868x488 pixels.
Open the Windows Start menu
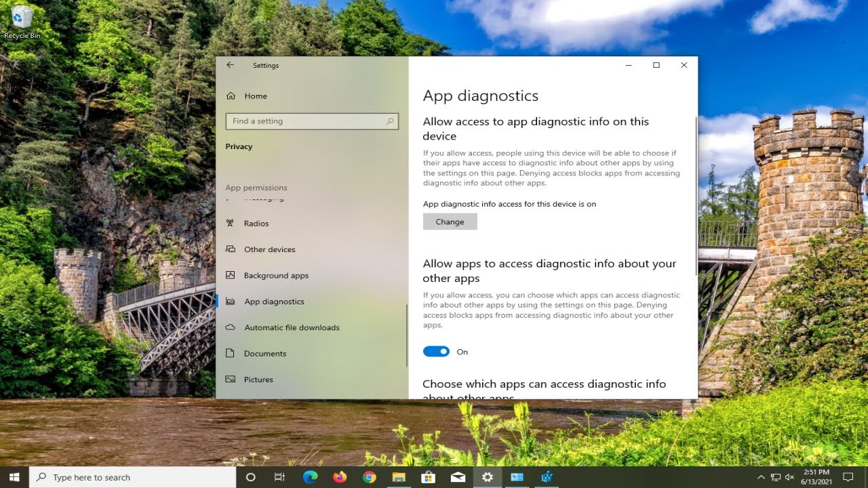[x=15, y=477]
